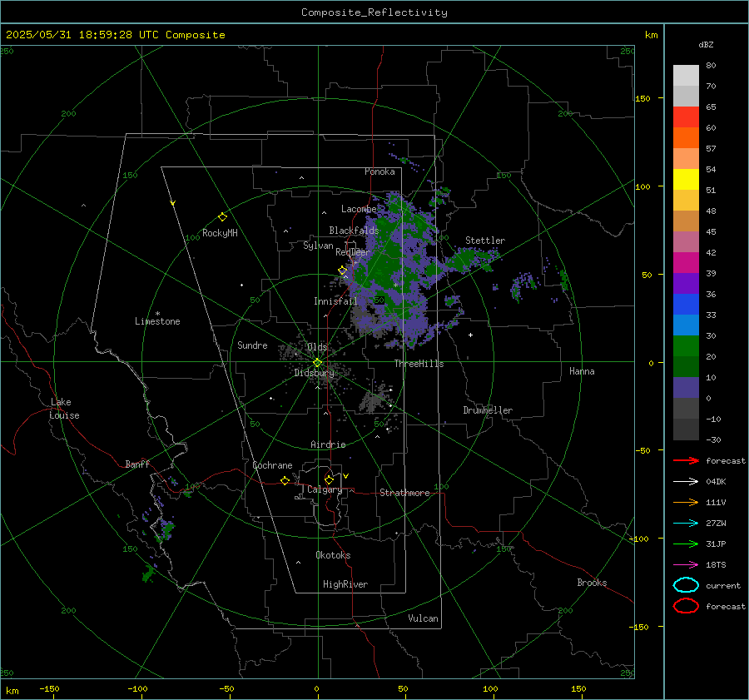Click the white asterisk above Limestone
This screenshot has height=700, width=749.
tap(157, 314)
